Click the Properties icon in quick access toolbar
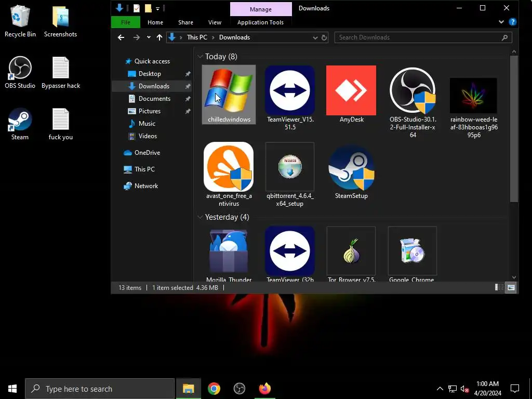 coord(137,8)
